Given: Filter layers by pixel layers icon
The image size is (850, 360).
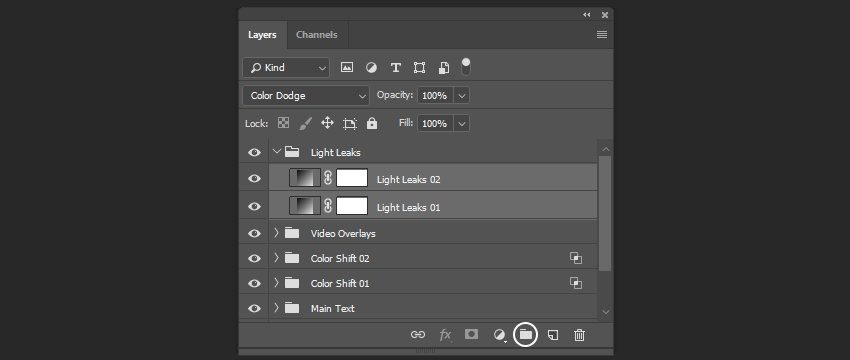Looking at the screenshot, I should coord(346,67).
